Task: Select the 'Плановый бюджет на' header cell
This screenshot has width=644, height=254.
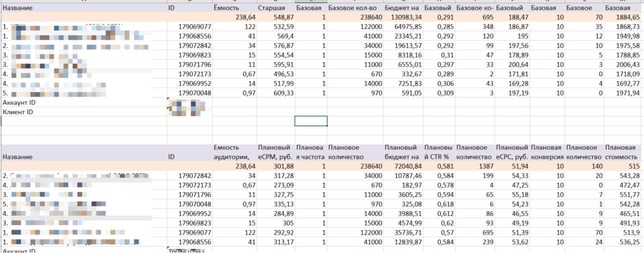Action: pyautogui.click(x=403, y=152)
